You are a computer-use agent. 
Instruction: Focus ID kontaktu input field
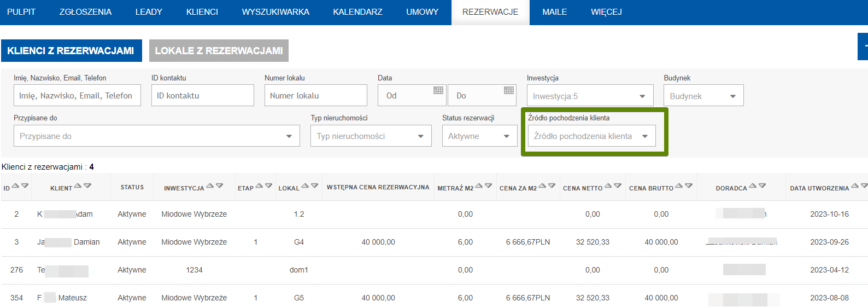click(x=203, y=95)
